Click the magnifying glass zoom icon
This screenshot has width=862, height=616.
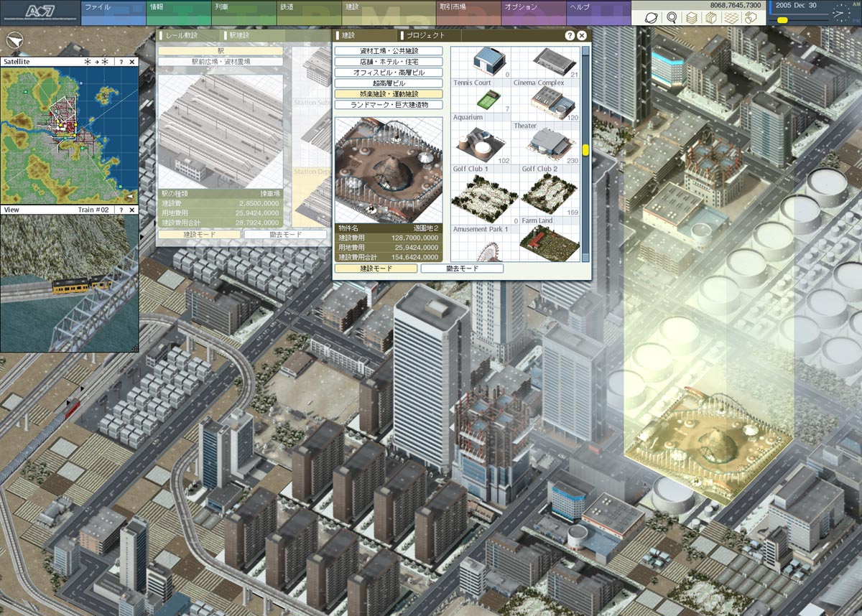click(672, 18)
